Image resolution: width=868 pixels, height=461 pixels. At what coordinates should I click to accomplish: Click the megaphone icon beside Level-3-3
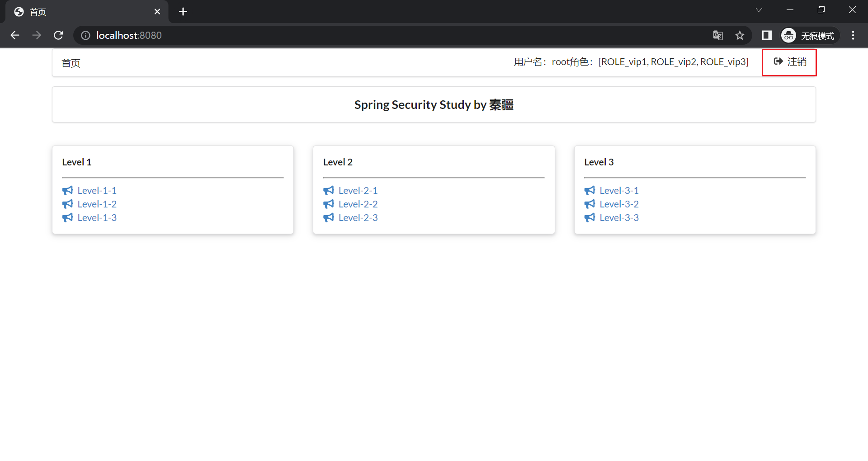[590, 218]
